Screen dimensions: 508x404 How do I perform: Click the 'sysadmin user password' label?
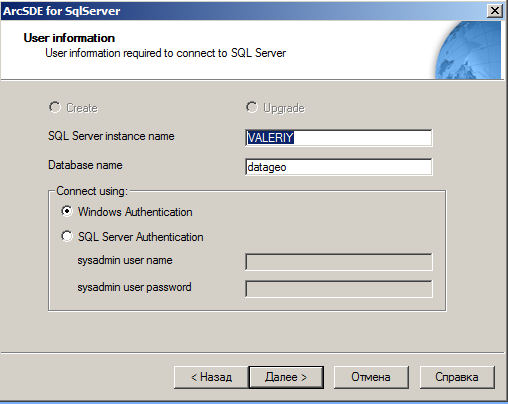click(x=134, y=287)
